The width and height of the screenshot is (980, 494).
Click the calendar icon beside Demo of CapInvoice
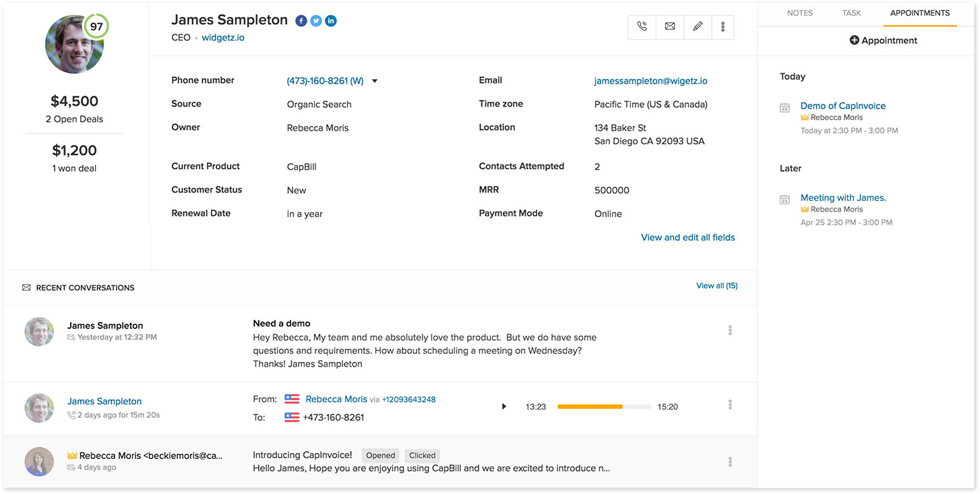point(784,107)
